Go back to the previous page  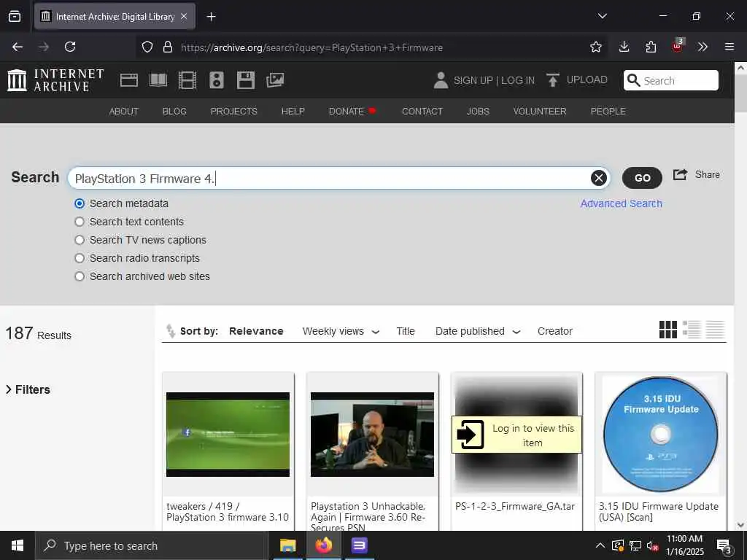point(18,47)
